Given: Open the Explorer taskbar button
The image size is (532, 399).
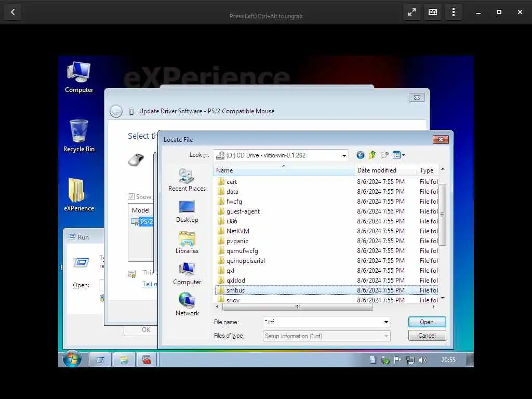Looking at the screenshot, I should pyautogui.click(x=124, y=360).
